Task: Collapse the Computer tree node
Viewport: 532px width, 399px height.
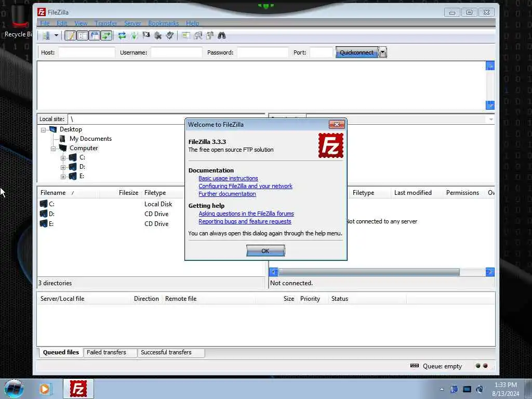Action: click(x=54, y=149)
